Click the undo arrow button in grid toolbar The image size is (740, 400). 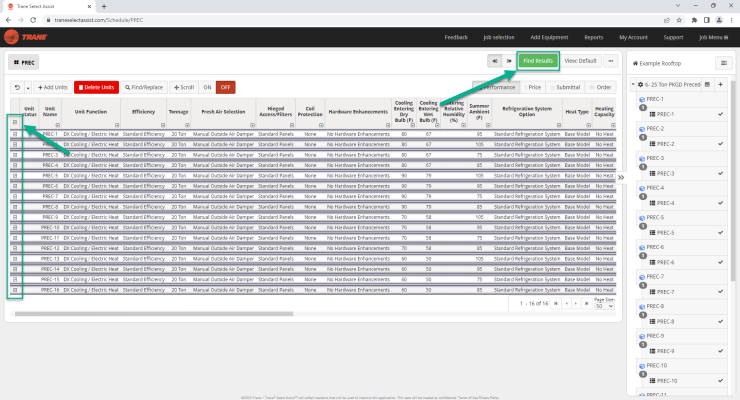click(17, 87)
